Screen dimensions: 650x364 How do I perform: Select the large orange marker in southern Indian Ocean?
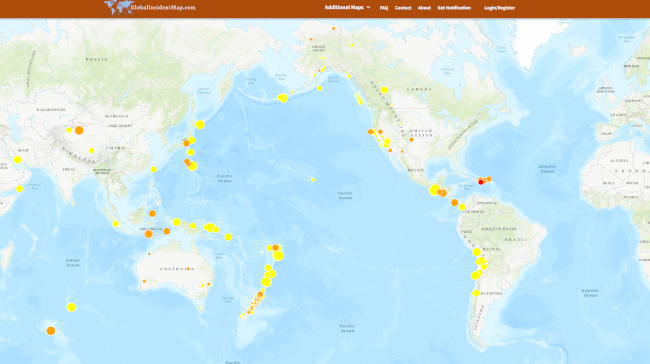pos(51,331)
